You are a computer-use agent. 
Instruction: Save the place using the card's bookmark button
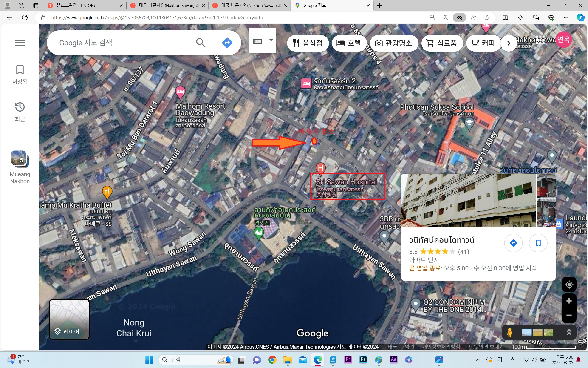538,243
